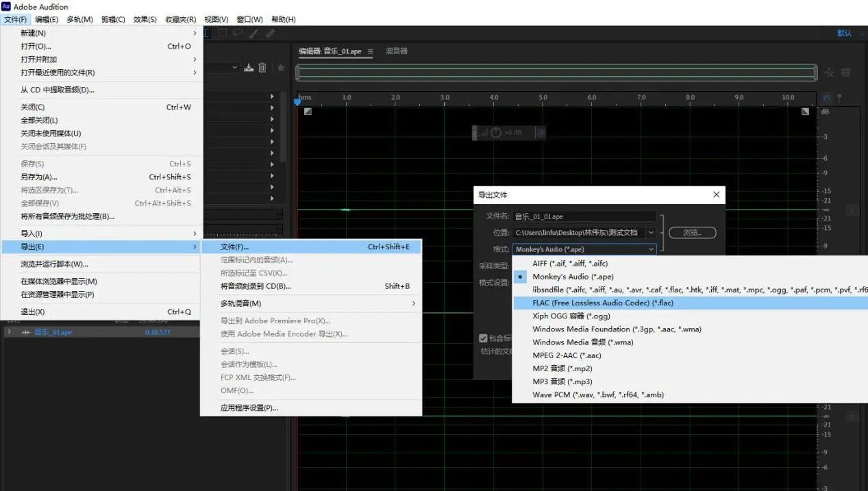Click the zoom navigator target icon

pos(829,73)
